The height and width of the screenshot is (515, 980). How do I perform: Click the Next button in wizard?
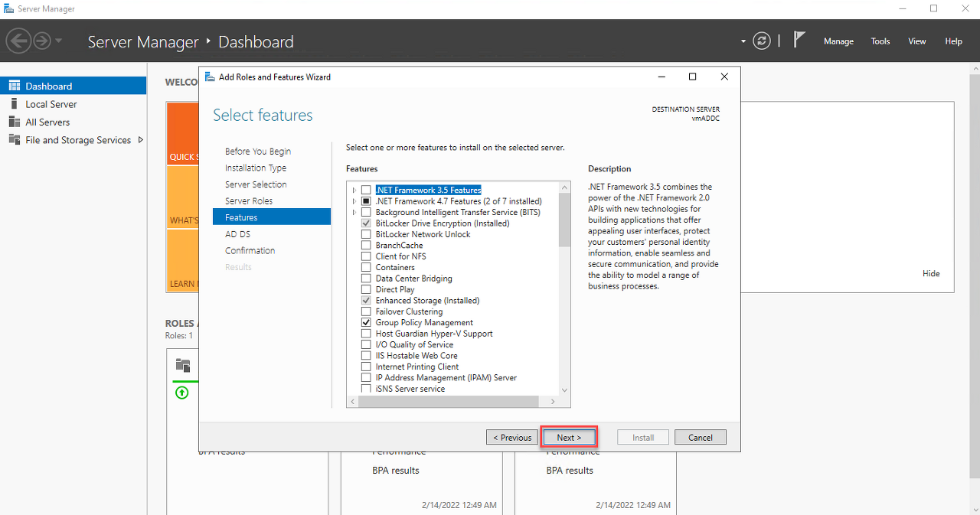tap(569, 438)
